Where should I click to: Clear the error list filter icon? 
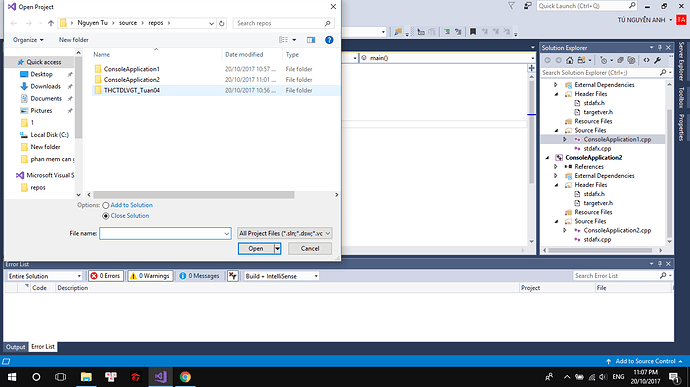coord(233,276)
